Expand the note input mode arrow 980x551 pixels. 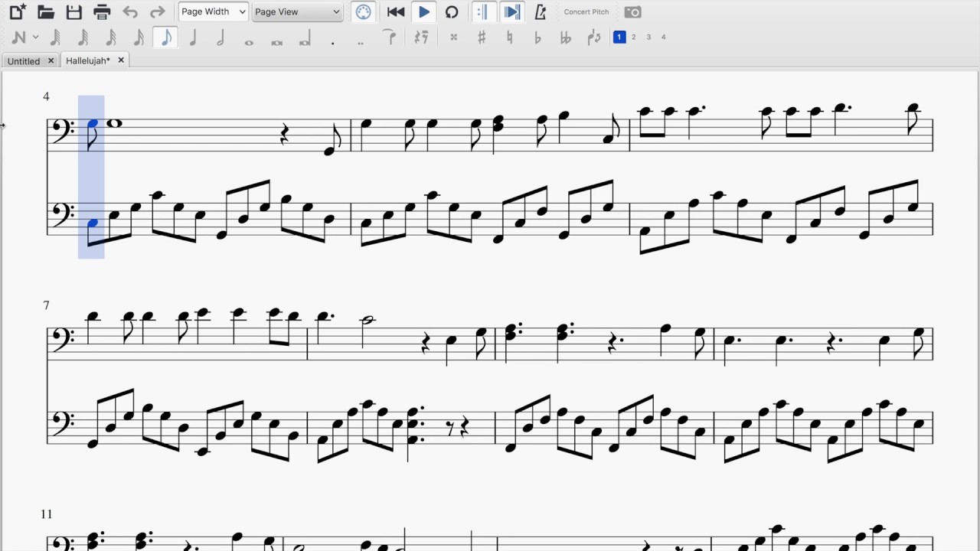click(35, 37)
